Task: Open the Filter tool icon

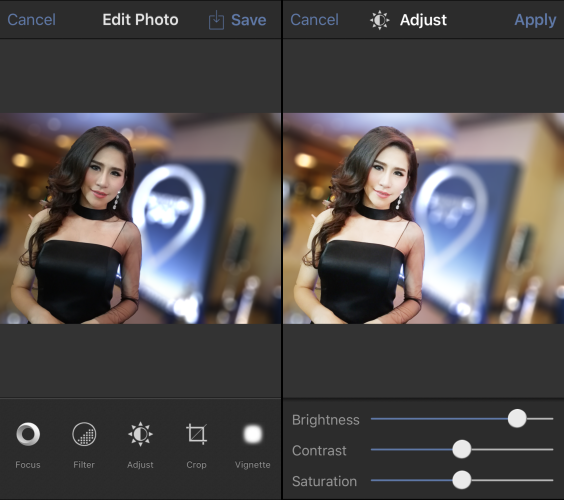Action: tap(84, 434)
